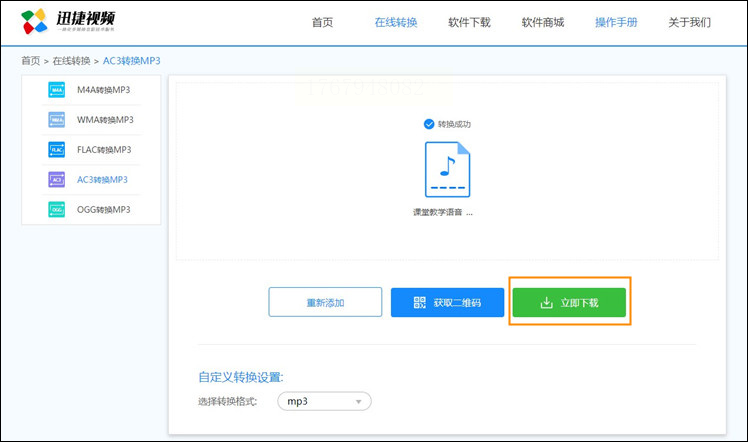Select OGG转换MP3 in the sidebar

tap(104, 209)
